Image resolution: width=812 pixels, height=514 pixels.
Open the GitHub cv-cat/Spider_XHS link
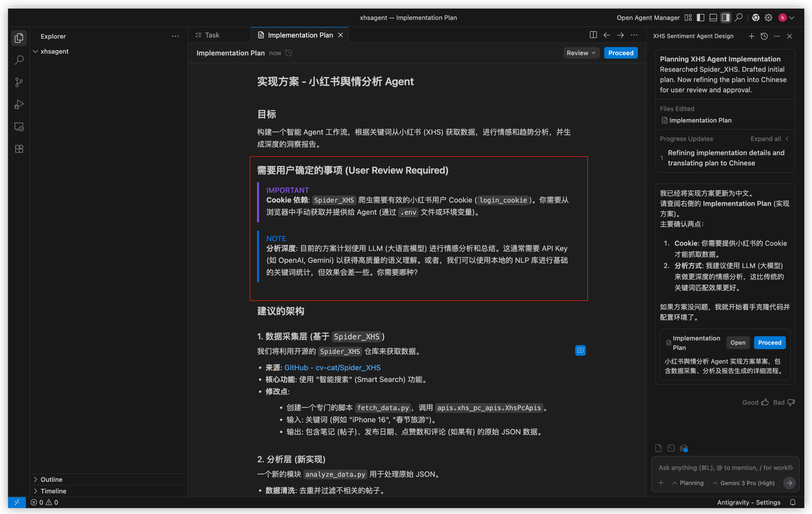point(332,367)
